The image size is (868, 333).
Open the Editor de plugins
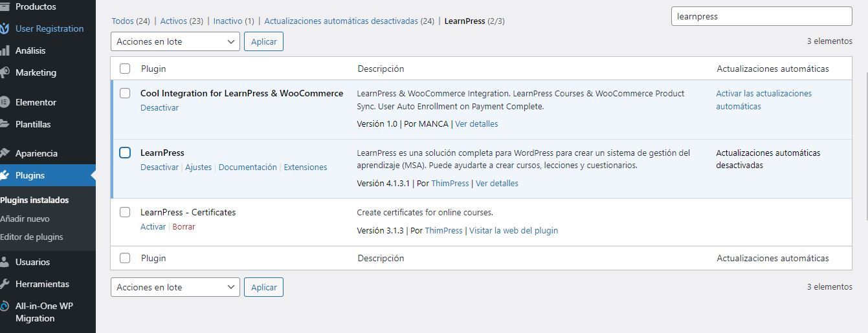tap(32, 237)
